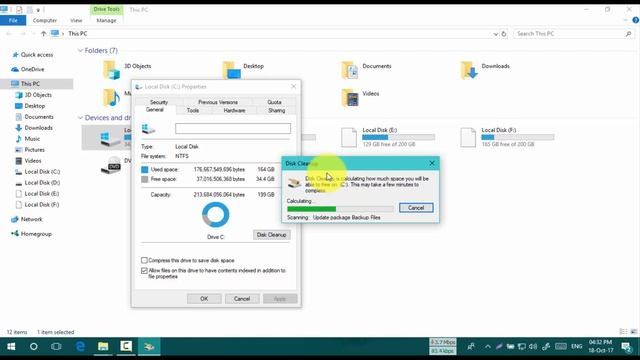Open the Computer ribbon tab
Image resolution: width=640 pixels, height=360 pixels.
pos(44,20)
